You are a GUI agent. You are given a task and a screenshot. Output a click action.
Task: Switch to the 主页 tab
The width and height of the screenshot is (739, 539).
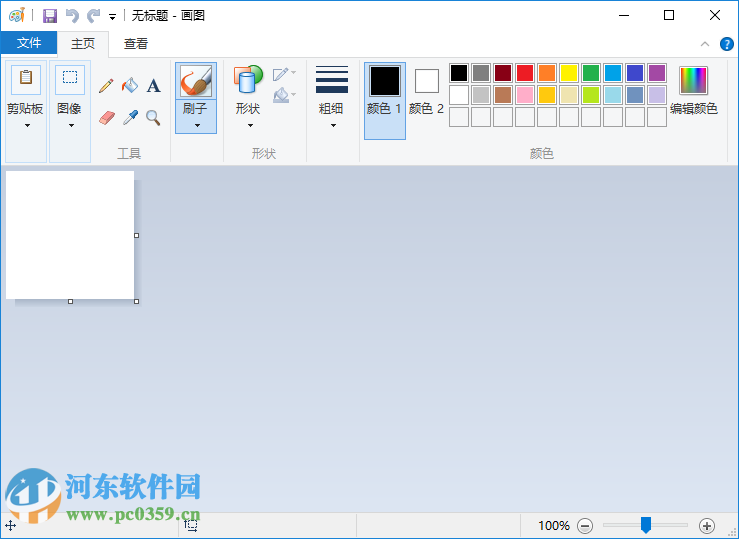(83, 44)
